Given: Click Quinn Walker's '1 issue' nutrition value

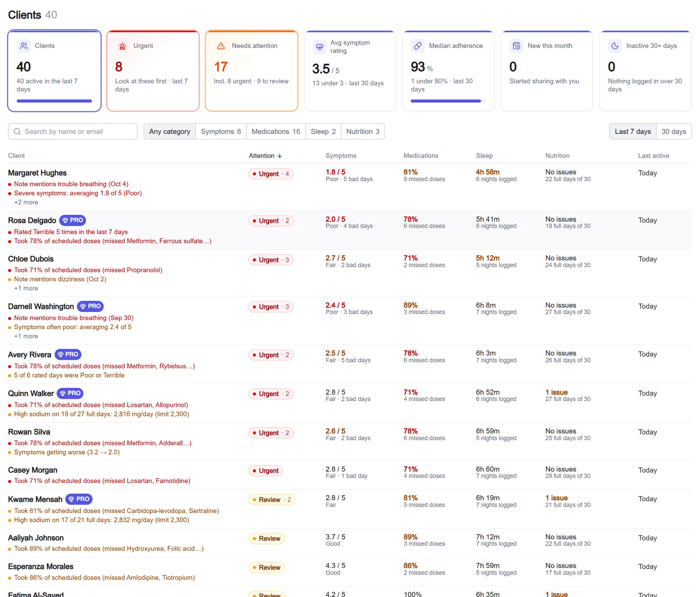Looking at the screenshot, I should [556, 392].
